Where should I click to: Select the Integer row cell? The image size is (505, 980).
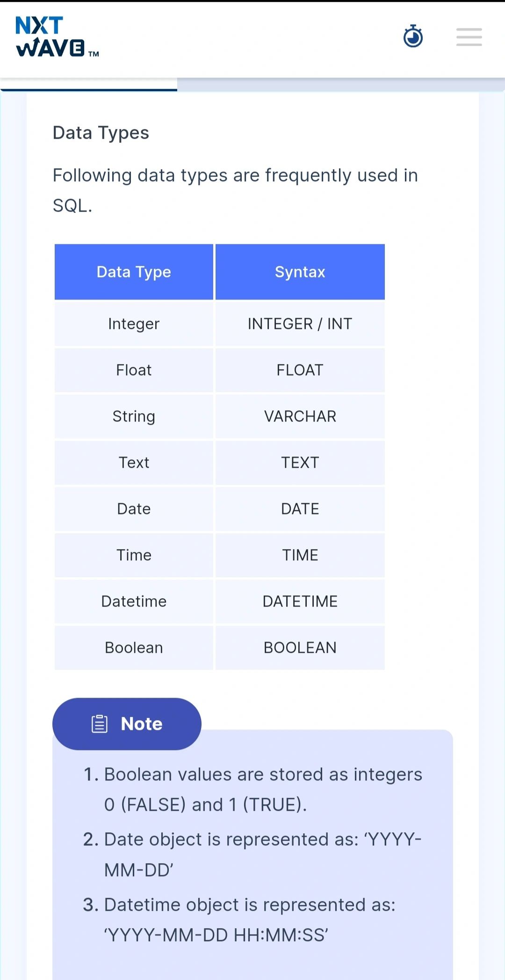click(x=134, y=324)
